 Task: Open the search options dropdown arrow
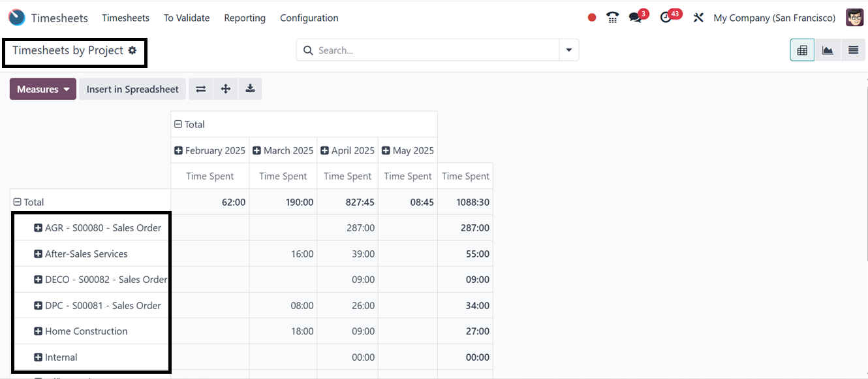coord(569,50)
